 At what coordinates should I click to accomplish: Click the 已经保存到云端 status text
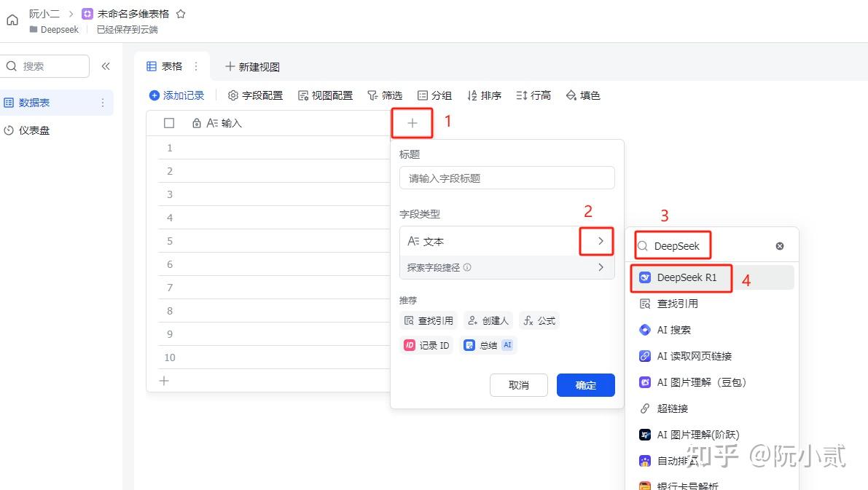tap(128, 29)
